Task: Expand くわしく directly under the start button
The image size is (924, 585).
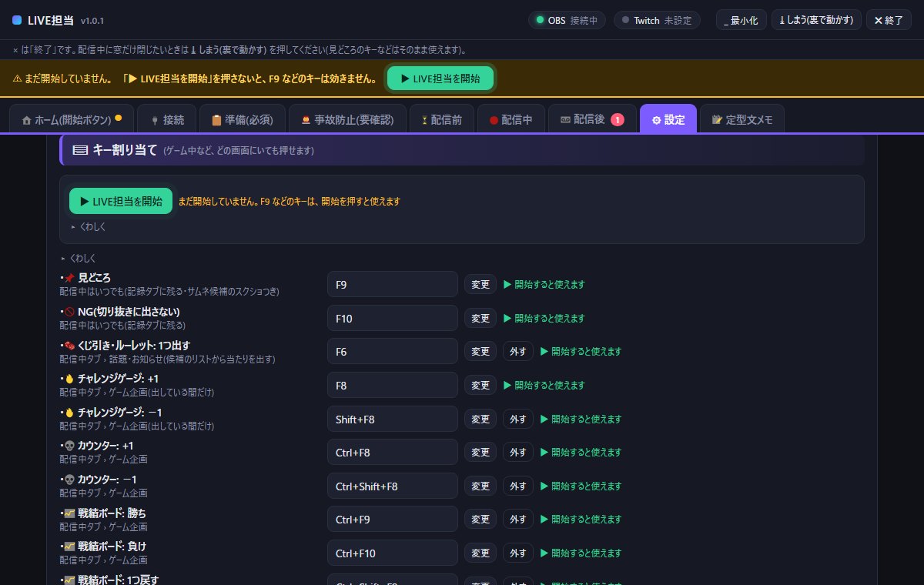Action: tap(88, 227)
